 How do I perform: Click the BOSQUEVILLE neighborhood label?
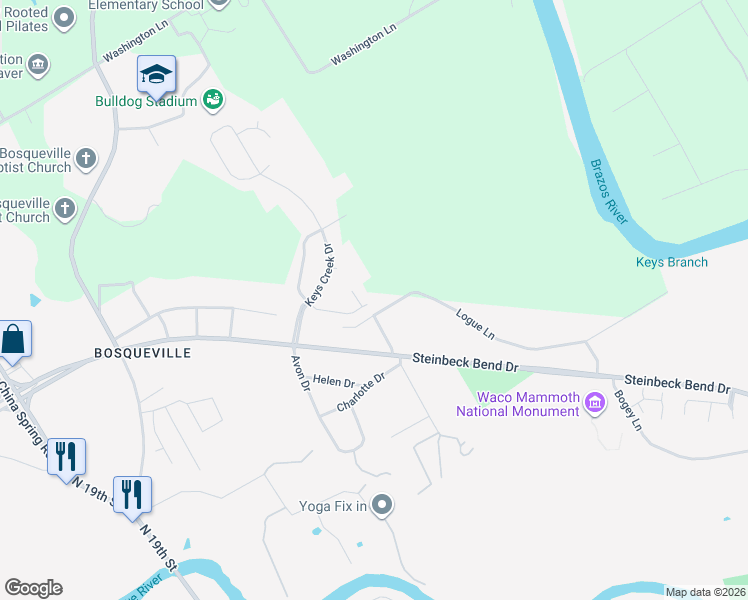(143, 353)
